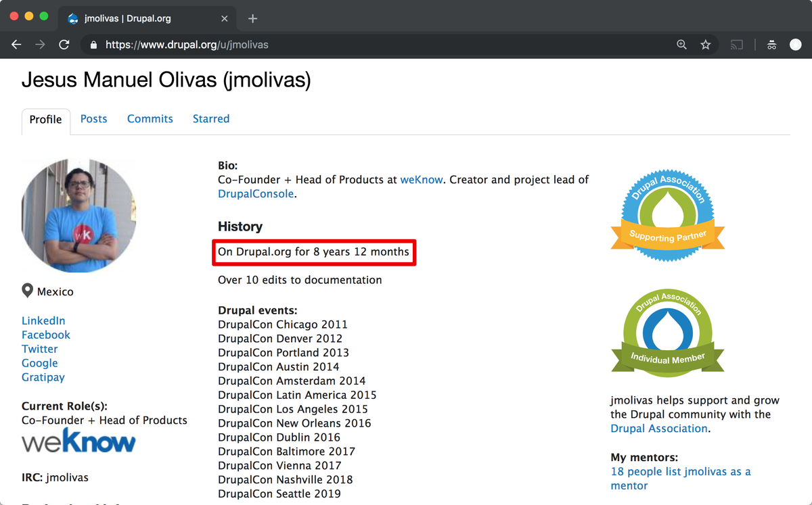Reload the page with the refresh icon
Viewport: 812px width, 505px height.
tap(64, 45)
